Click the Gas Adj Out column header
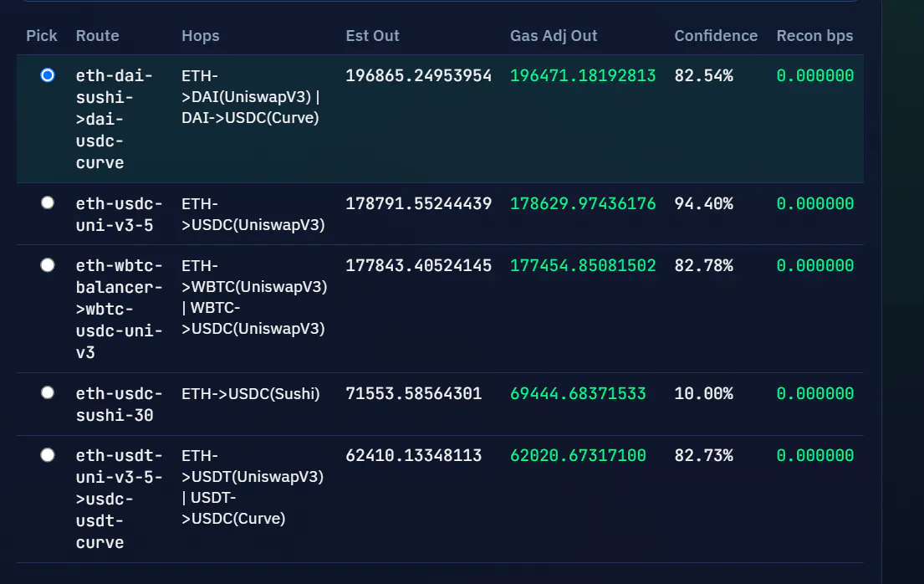This screenshot has width=924, height=584. point(554,36)
